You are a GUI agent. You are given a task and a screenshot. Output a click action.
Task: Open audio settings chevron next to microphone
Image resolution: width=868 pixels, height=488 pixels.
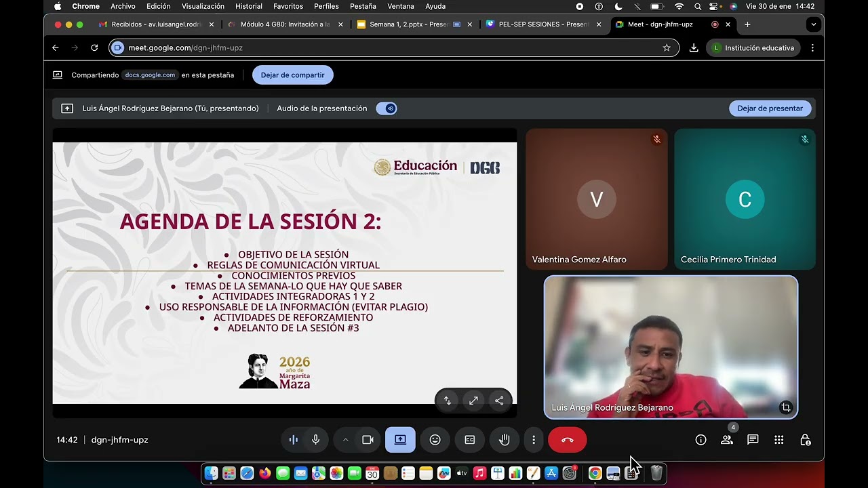pyautogui.click(x=345, y=440)
